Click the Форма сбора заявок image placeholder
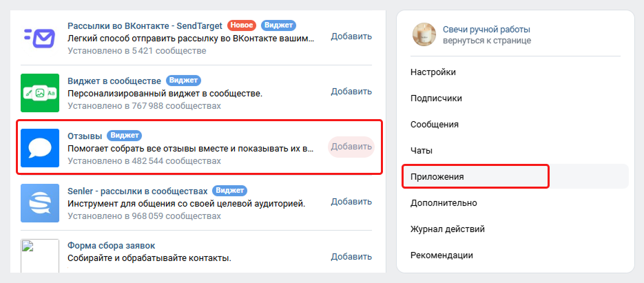Image resolution: width=644 pixels, height=283 pixels. pyautogui.click(x=40, y=256)
